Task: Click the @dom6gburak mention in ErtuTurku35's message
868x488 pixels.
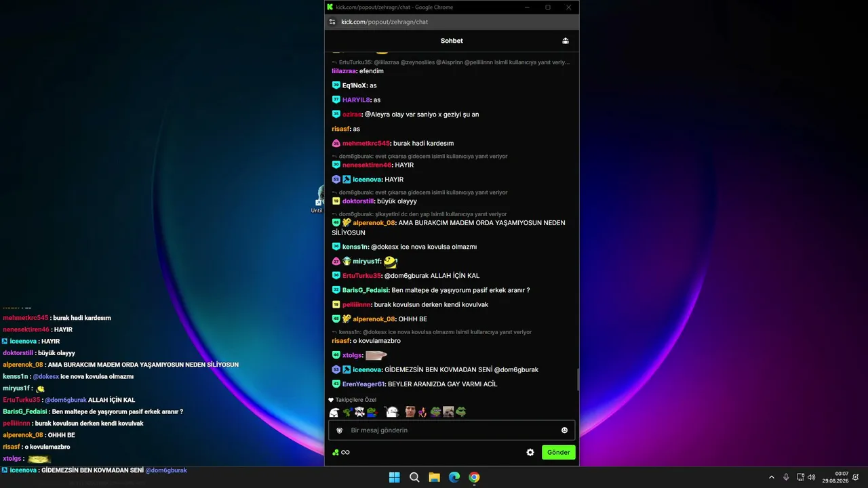Action: (x=407, y=276)
